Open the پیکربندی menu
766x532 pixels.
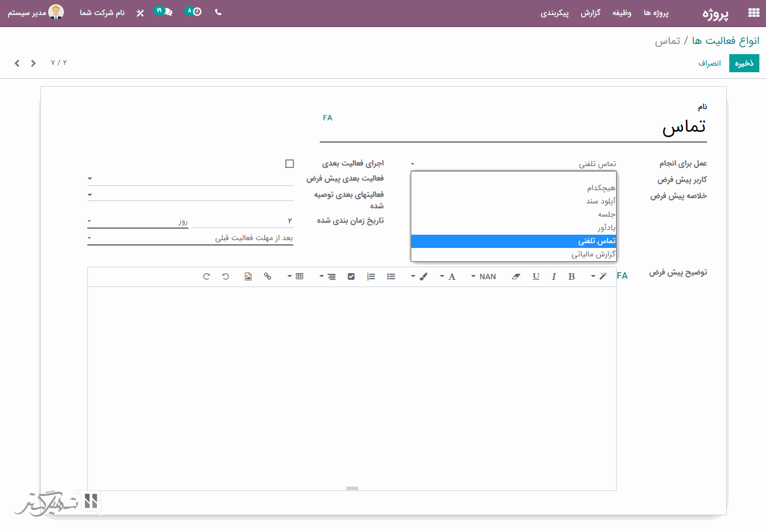555,13
